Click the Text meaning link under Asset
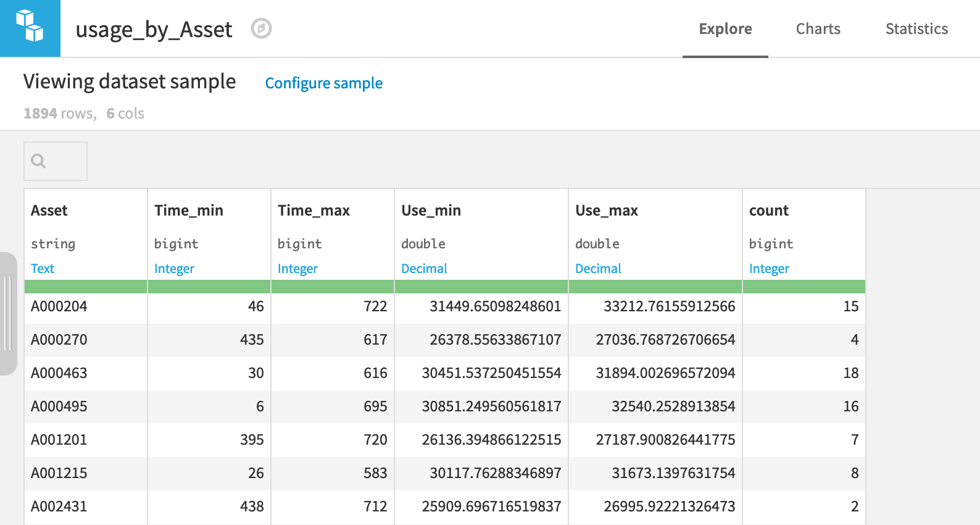The image size is (980, 525). pyautogui.click(x=43, y=269)
